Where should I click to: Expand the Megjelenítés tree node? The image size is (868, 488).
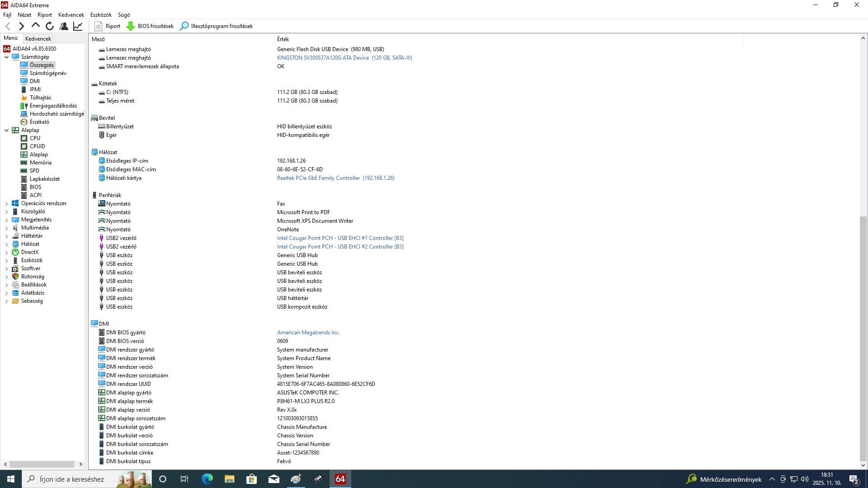point(6,220)
